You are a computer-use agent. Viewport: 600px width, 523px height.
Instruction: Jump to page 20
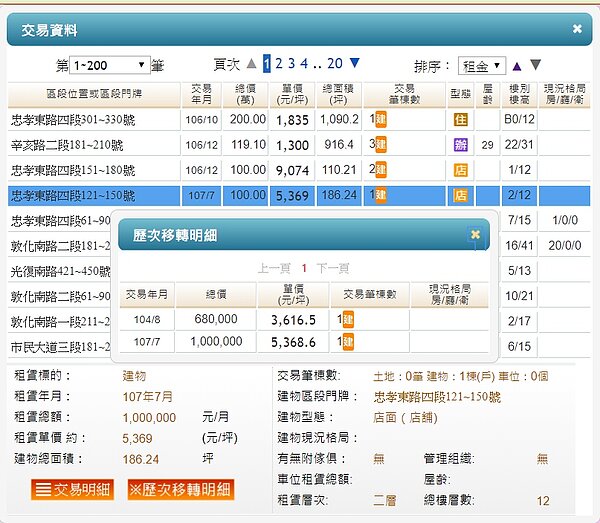334,64
